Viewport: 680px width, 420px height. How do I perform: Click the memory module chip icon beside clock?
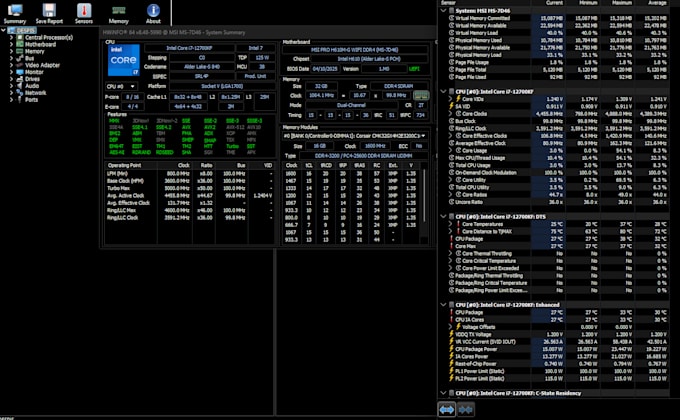(x=421, y=95)
